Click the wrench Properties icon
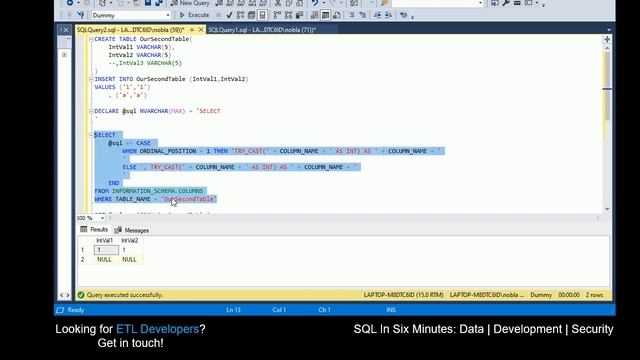The height and width of the screenshot is (360, 640). 506,3
